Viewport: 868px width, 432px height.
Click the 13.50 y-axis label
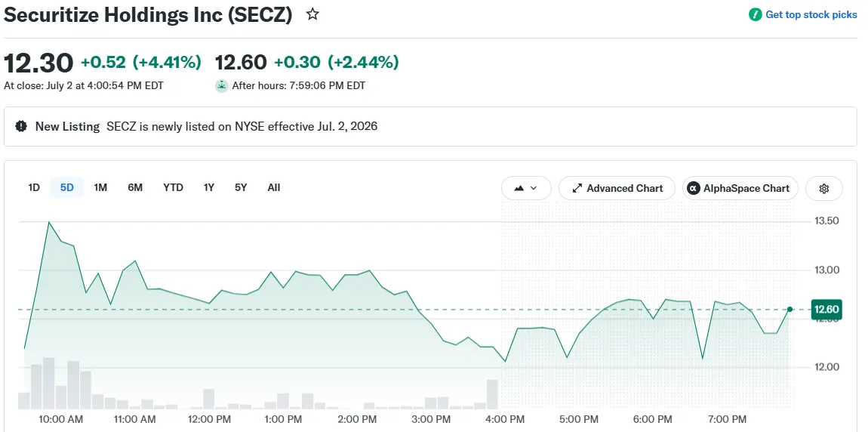coord(827,221)
